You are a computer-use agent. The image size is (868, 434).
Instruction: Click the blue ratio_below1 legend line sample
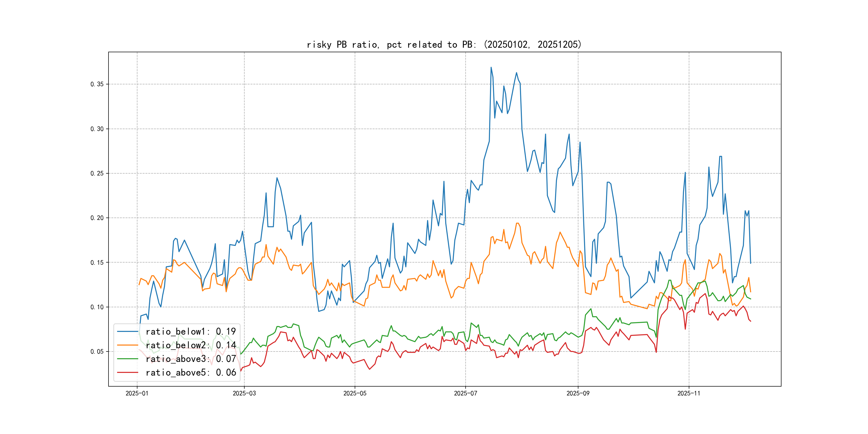[127, 332]
